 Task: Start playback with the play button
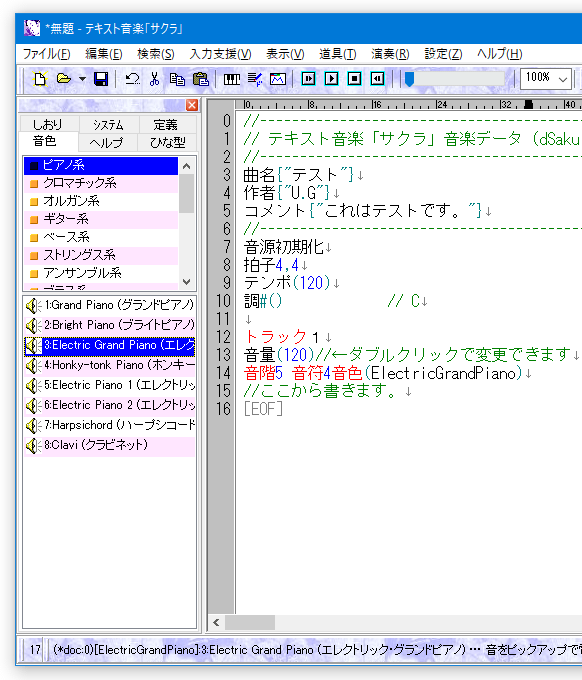[332, 78]
